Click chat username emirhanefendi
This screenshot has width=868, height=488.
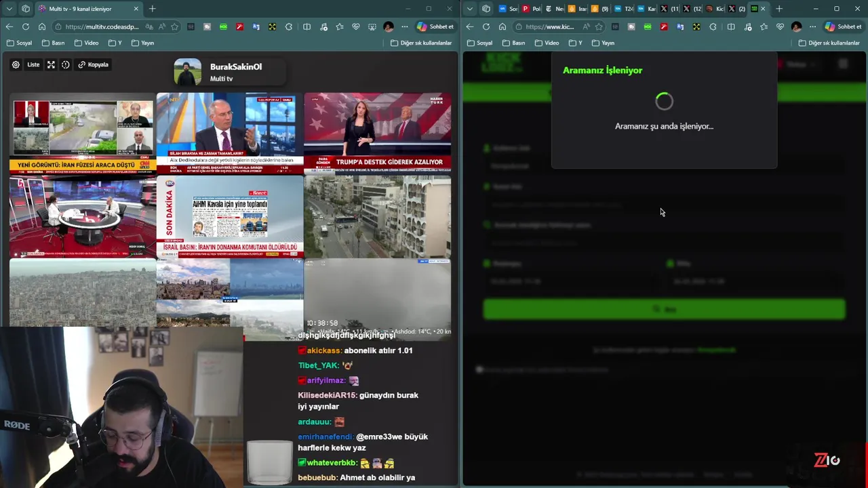(x=325, y=437)
